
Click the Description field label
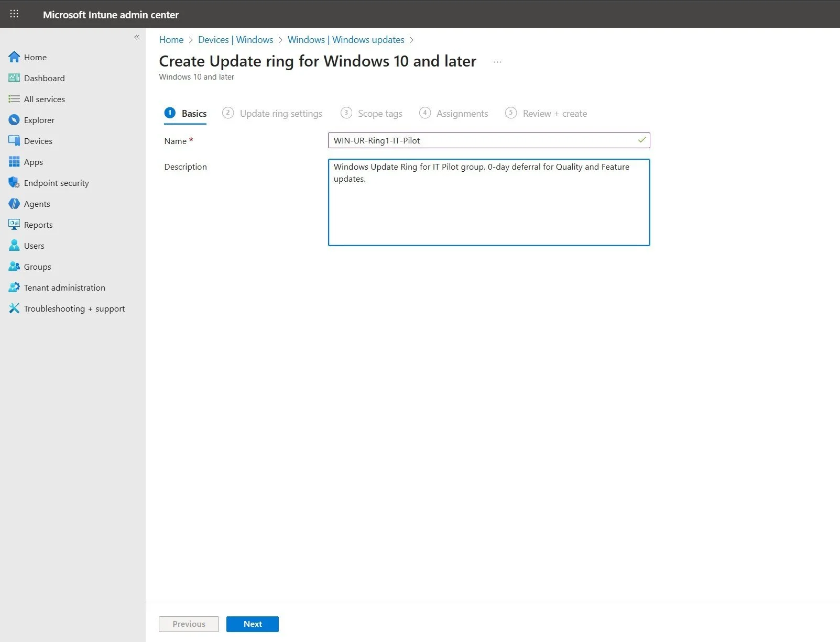pos(186,167)
